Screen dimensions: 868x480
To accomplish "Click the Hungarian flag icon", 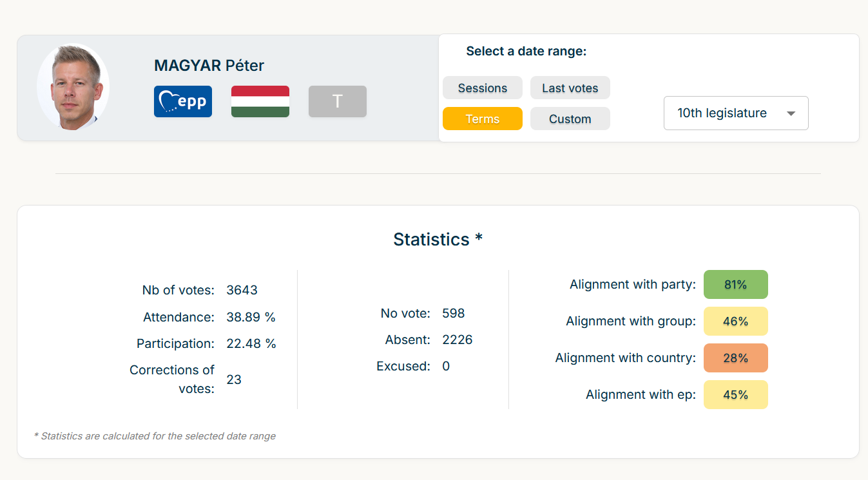I will click(260, 102).
